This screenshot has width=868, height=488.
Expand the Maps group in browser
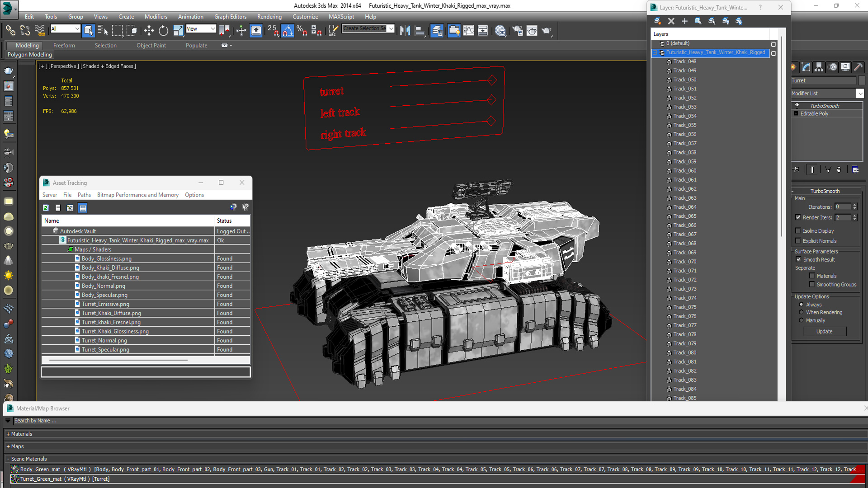point(8,446)
